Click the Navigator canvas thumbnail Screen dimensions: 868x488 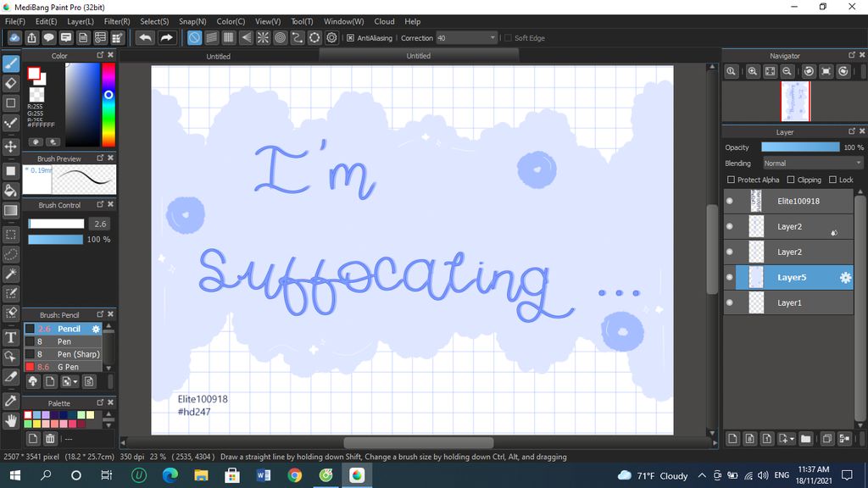(795, 102)
